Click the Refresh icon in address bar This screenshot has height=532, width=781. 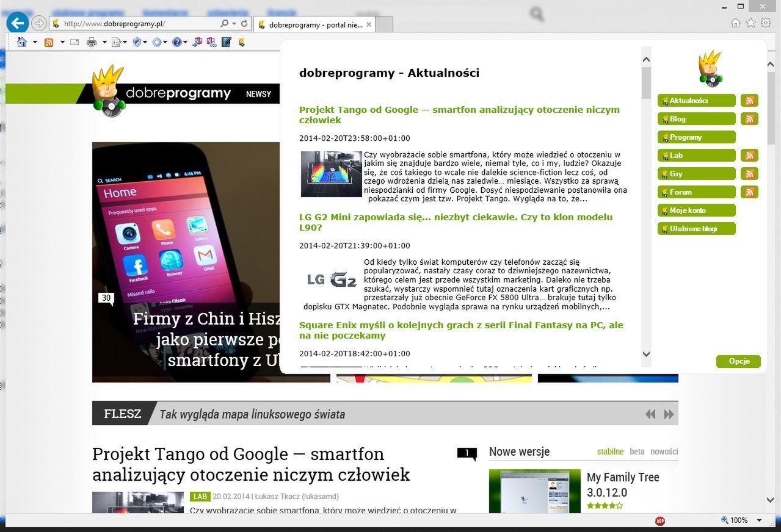coord(244,24)
